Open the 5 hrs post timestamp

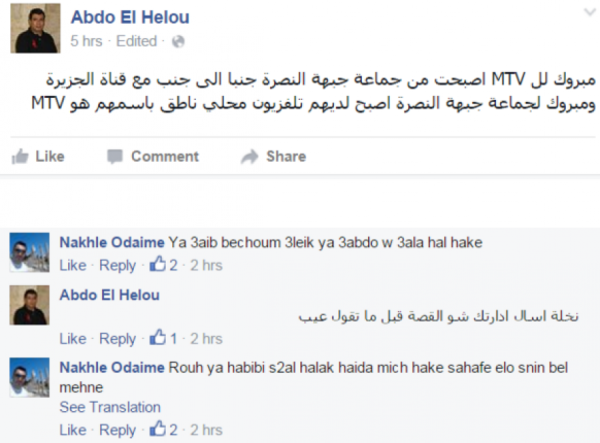pyautogui.click(x=86, y=41)
